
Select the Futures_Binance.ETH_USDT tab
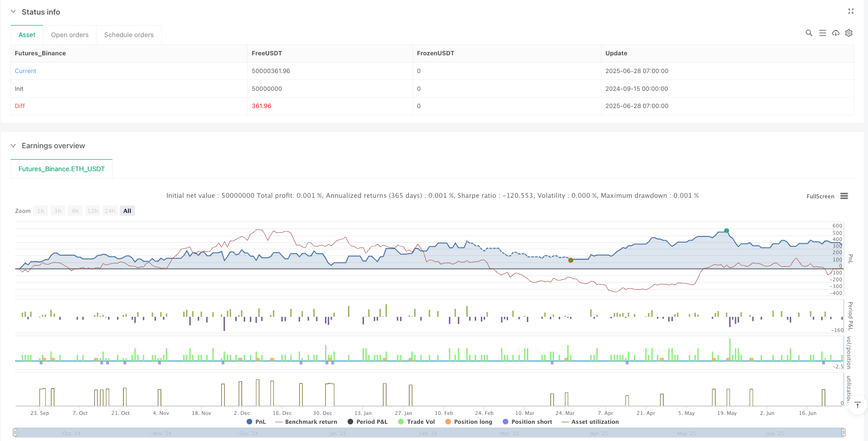[62, 169]
